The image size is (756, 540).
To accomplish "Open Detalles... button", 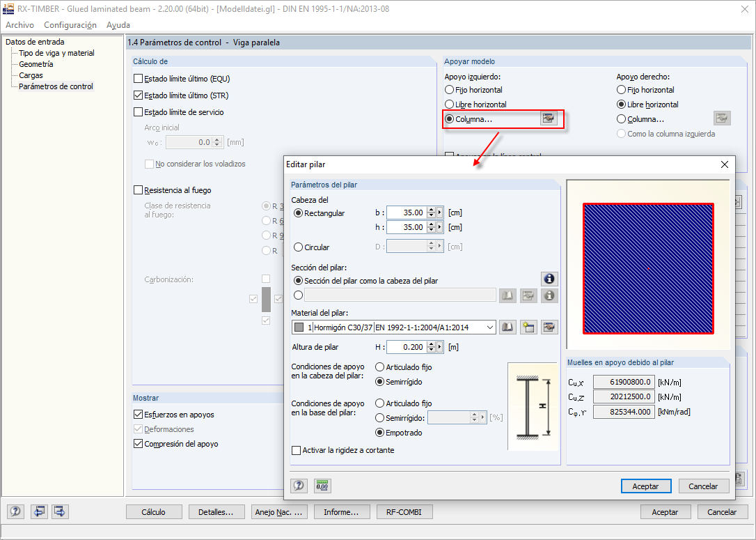I will pos(216,512).
